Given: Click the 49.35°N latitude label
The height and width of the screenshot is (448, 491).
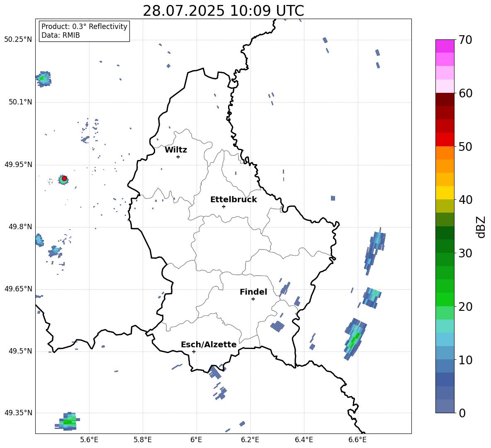Looking at the screenshot, I should [18, 413].
